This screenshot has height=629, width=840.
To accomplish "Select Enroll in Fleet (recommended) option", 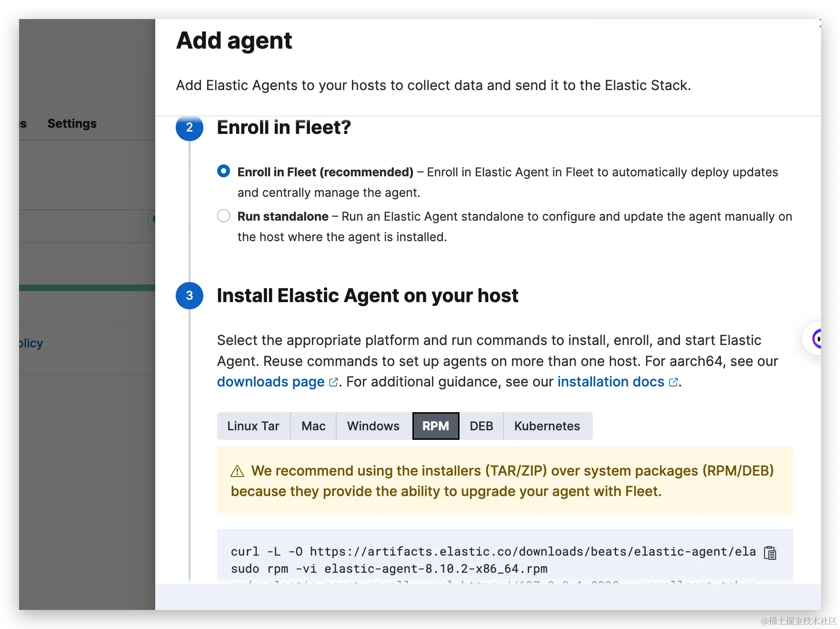I will click(x=223, y=171).
